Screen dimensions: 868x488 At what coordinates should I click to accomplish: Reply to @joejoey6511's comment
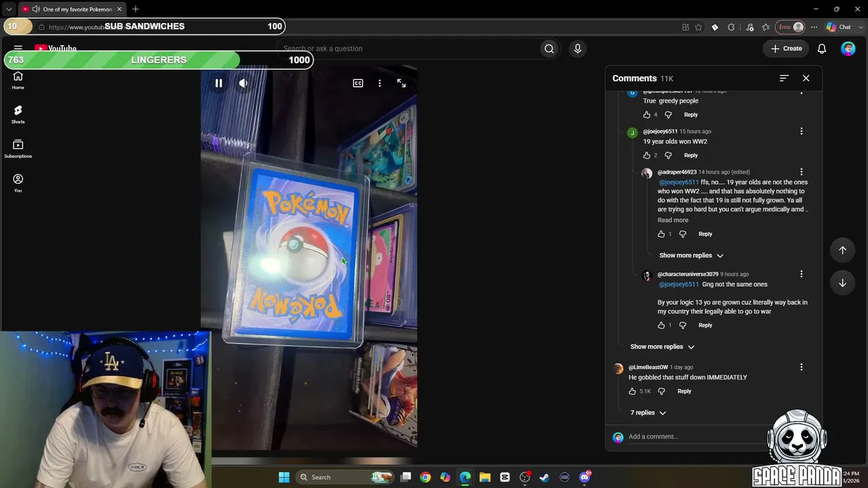click(691, 156)
